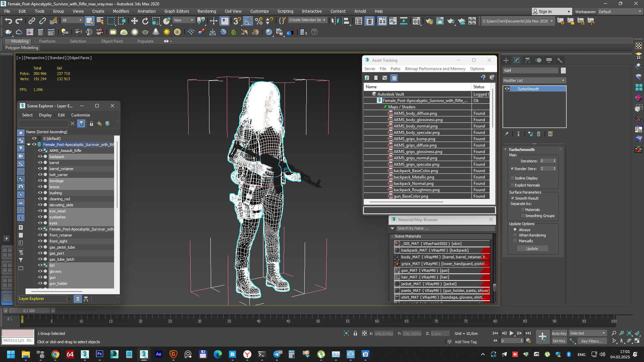This screenshot has height=362, width=644.
Task: Open After Effects from the taskbar
Action: point(159,354)
